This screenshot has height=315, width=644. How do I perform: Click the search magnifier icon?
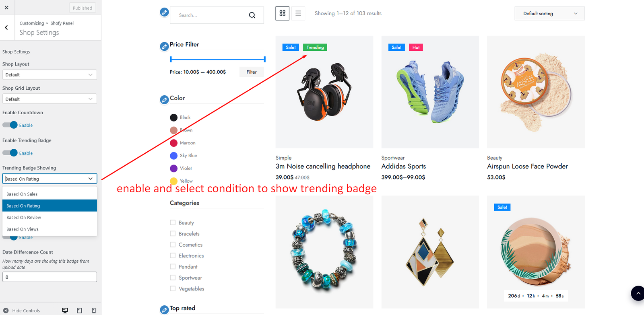[252, 15]
